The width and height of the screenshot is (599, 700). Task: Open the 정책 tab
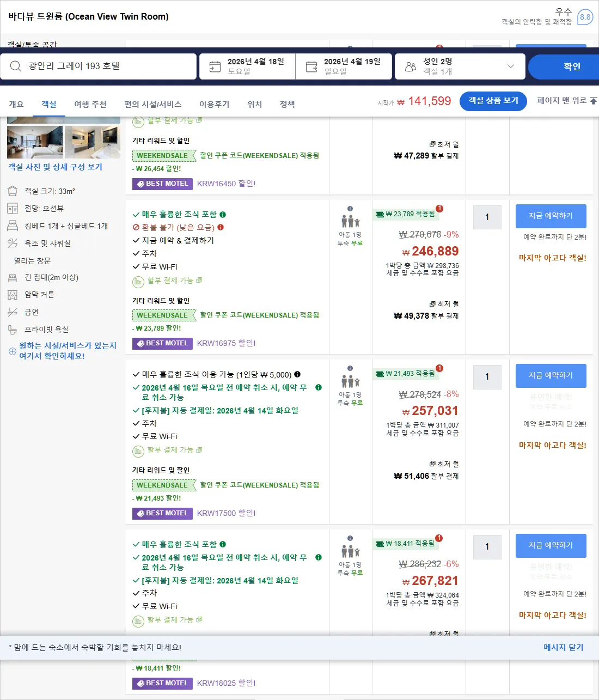click(x=288, y=104)
